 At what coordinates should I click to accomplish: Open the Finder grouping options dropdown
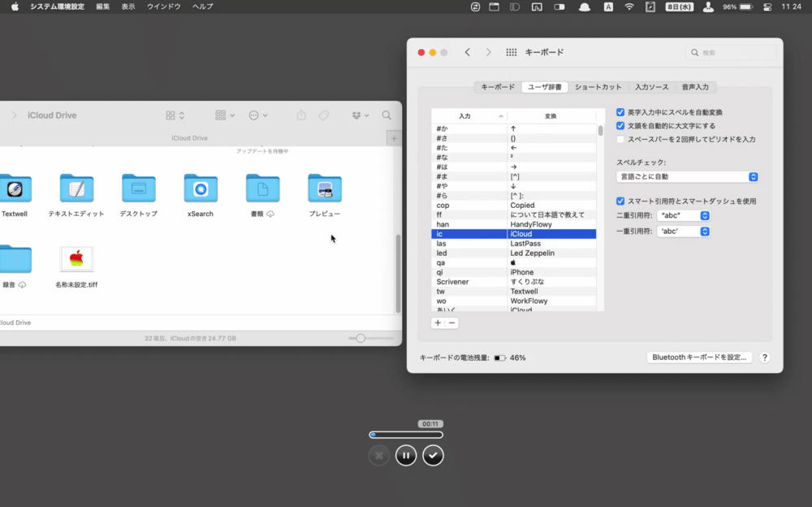[x=225, y=115]
